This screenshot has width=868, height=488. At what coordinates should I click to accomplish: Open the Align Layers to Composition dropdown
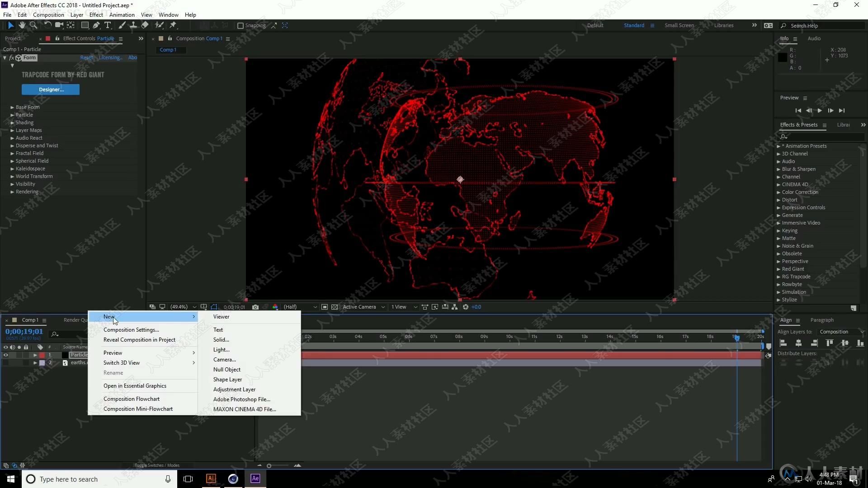click(x=841, y=332)
